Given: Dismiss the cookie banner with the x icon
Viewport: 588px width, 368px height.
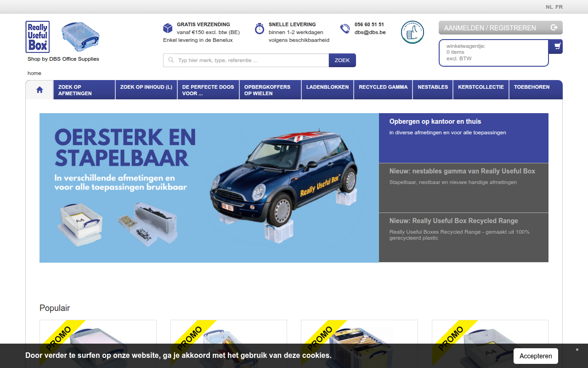Looking at the screenshot, I should (577, 350).
